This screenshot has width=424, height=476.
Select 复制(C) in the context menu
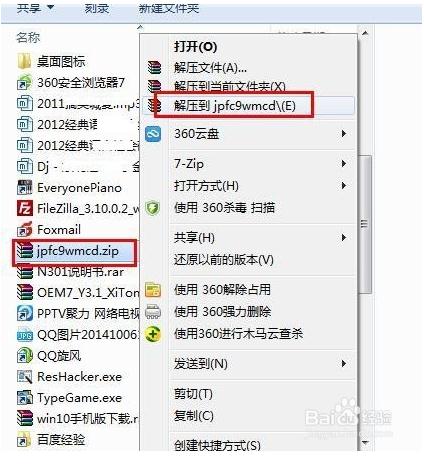194,416
